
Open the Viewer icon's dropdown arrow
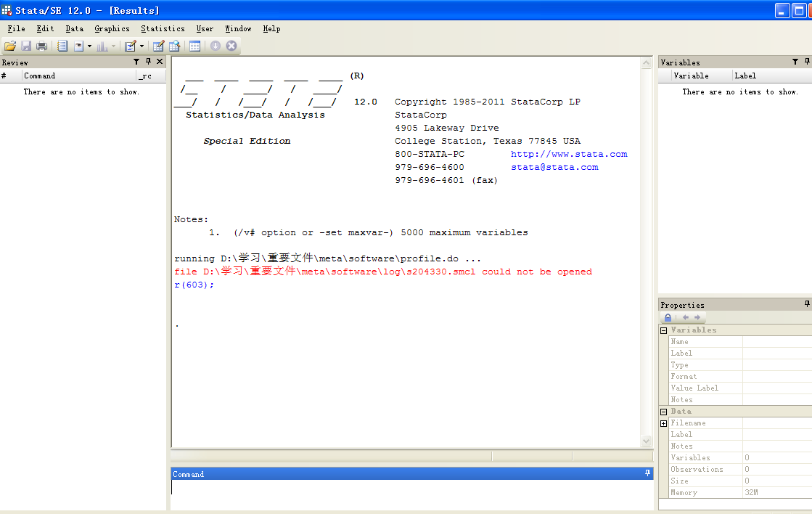pyautogui.click(x=89, y=46)
